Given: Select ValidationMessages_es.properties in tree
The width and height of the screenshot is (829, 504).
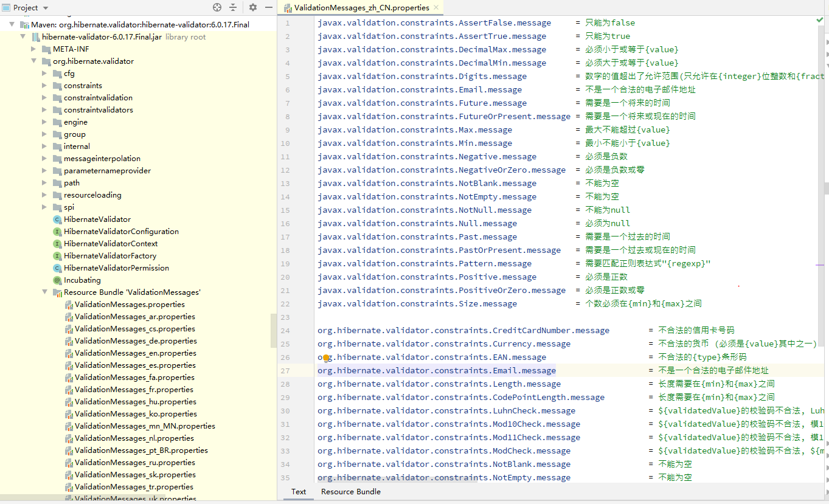Looking at the screenshot, I should point(135,365).
